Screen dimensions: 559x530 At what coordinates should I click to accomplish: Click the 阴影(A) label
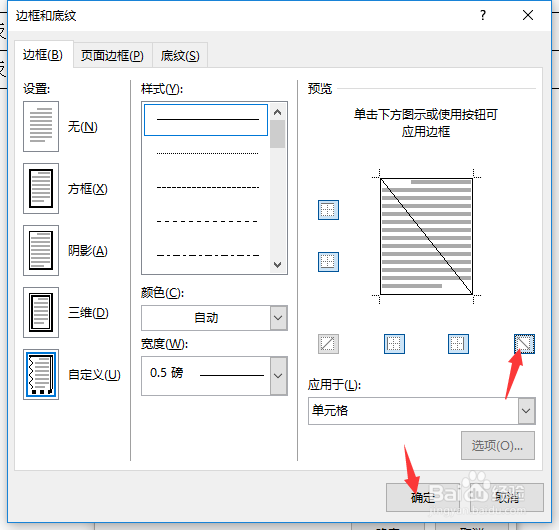[88, 251]
